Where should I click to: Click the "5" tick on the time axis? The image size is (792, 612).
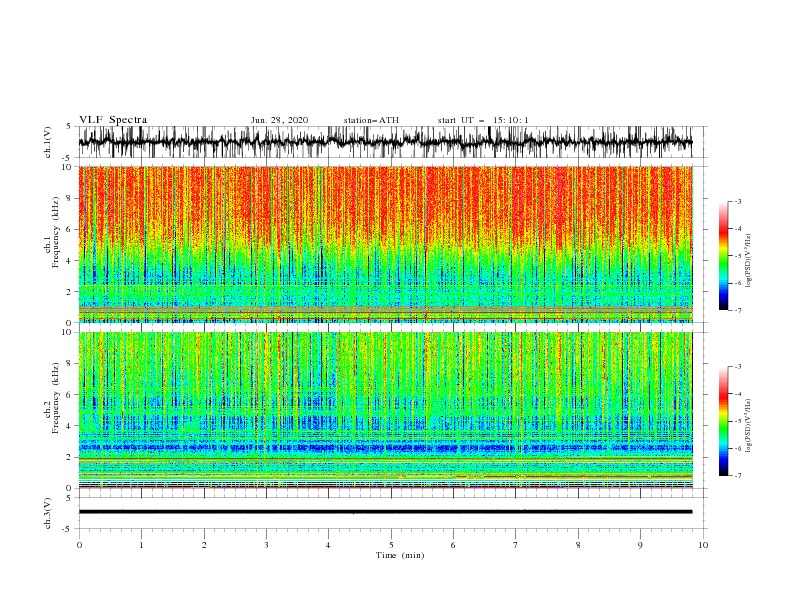click(391, 545)
